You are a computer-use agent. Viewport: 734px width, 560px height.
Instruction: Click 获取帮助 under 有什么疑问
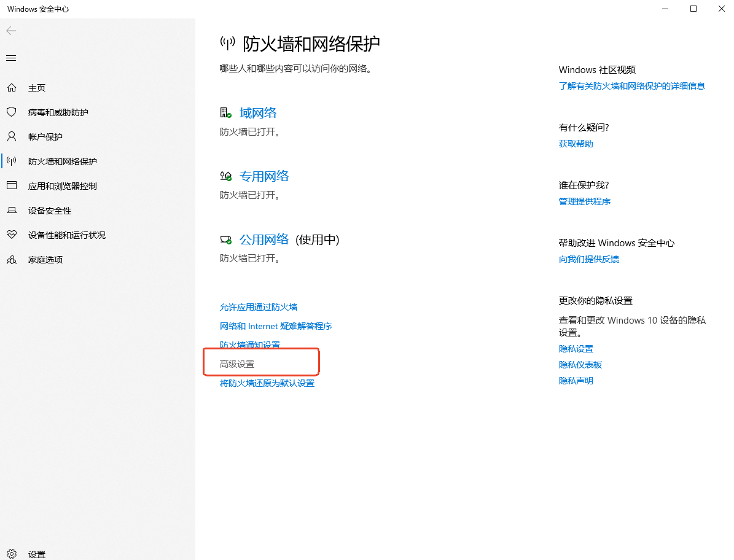[x=575, y=143]
